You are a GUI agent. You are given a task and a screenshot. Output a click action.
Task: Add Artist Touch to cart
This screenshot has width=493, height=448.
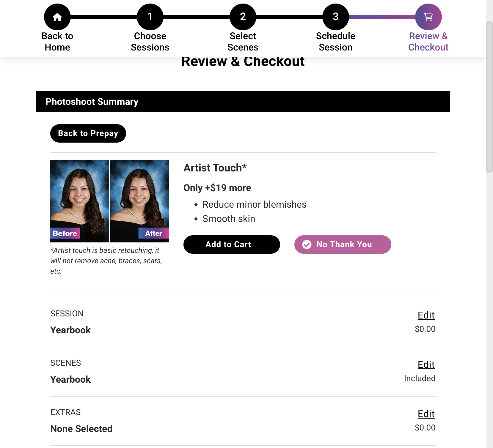coord(232,244)
